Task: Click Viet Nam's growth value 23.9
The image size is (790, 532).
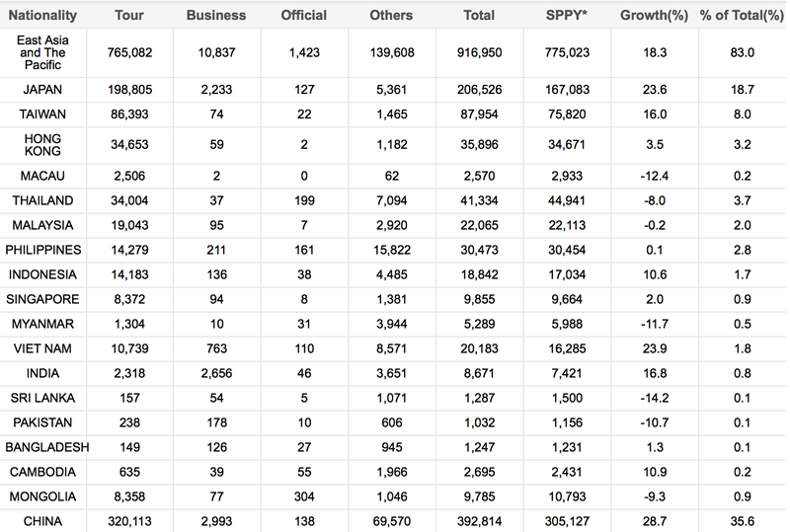Action: [655, 348]
